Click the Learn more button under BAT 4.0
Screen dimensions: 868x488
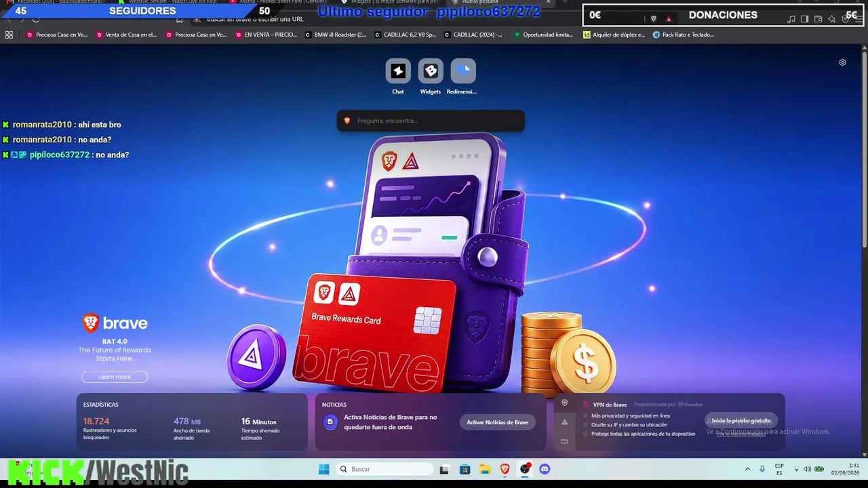pyautogui.click(x=115, y=377)
